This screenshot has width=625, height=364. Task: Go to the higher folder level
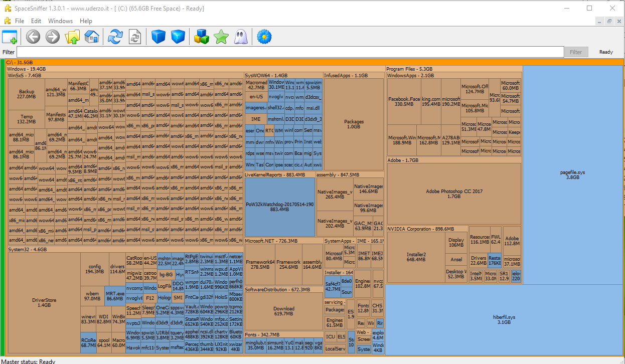[x=73, y=37]
